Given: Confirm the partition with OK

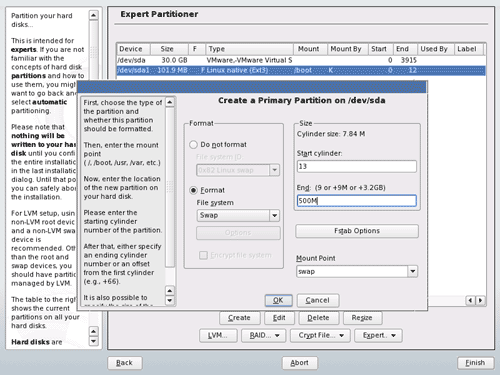Looking at the screenshot, I should (278, 300).
